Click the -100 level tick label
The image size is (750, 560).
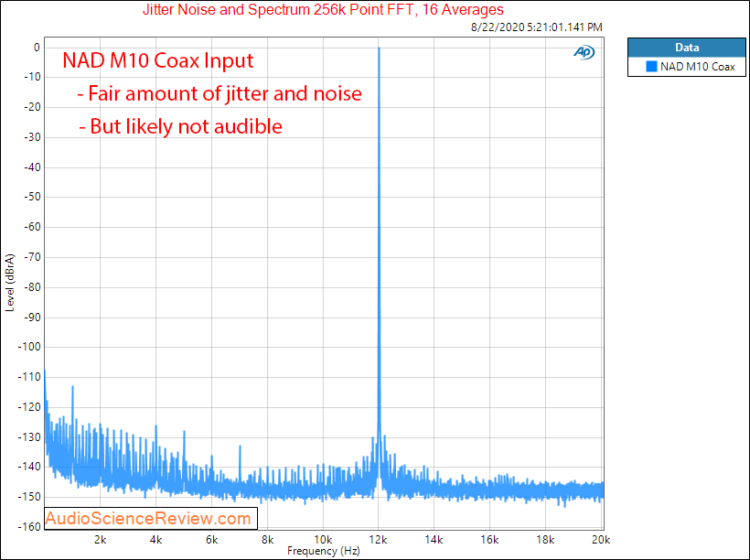coord(29,347)
